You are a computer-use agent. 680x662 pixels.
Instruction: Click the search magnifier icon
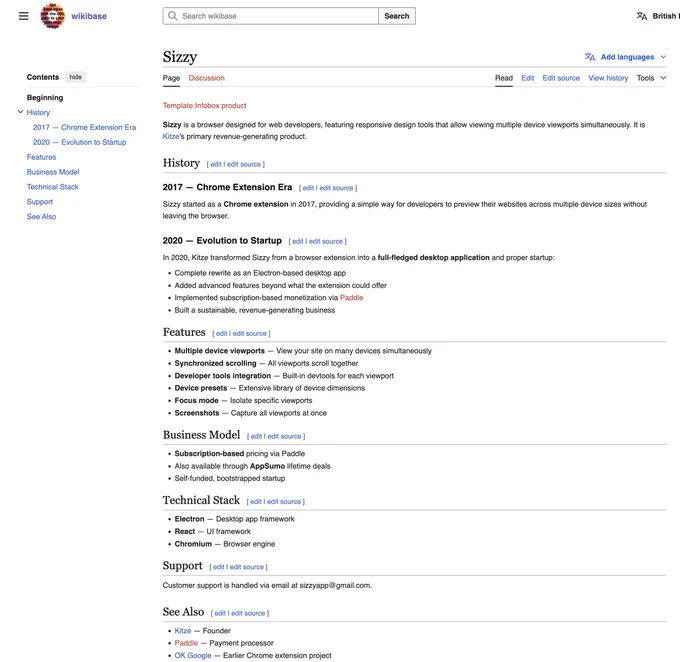[173, 16]
